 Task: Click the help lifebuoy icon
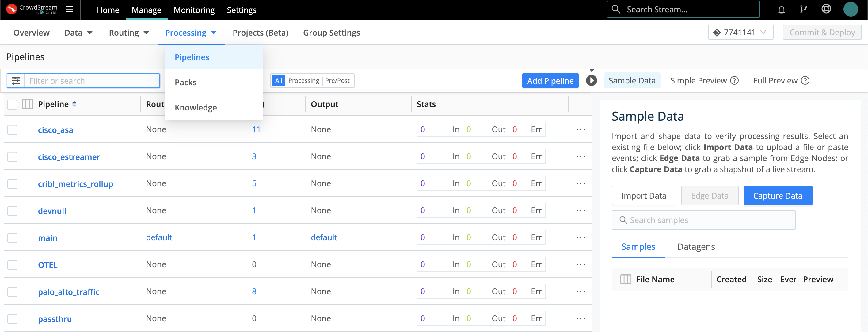[x=826, y=9]
